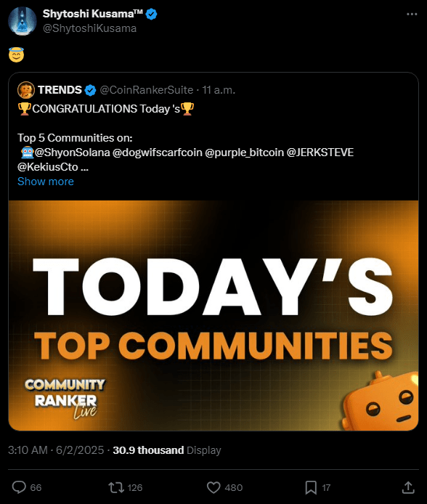
Task: Click the quoted post text body
Action: coord(185,137)
